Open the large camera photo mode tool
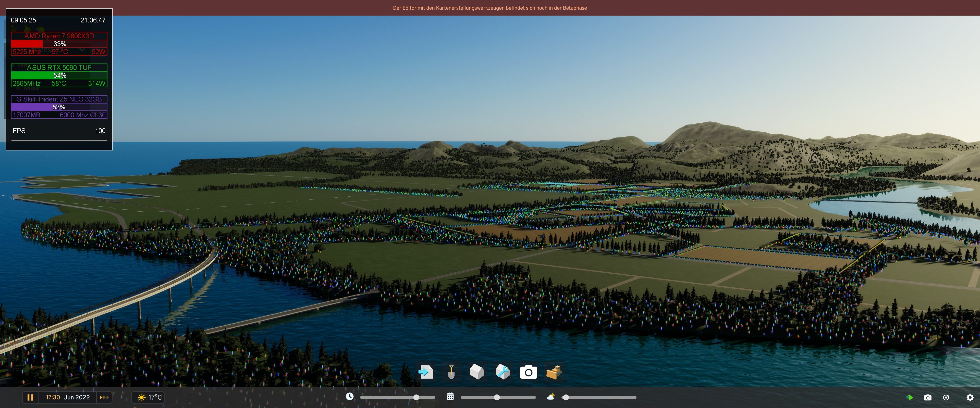The width and height of the screenshot is (980, 408). (x=529, y=372)
